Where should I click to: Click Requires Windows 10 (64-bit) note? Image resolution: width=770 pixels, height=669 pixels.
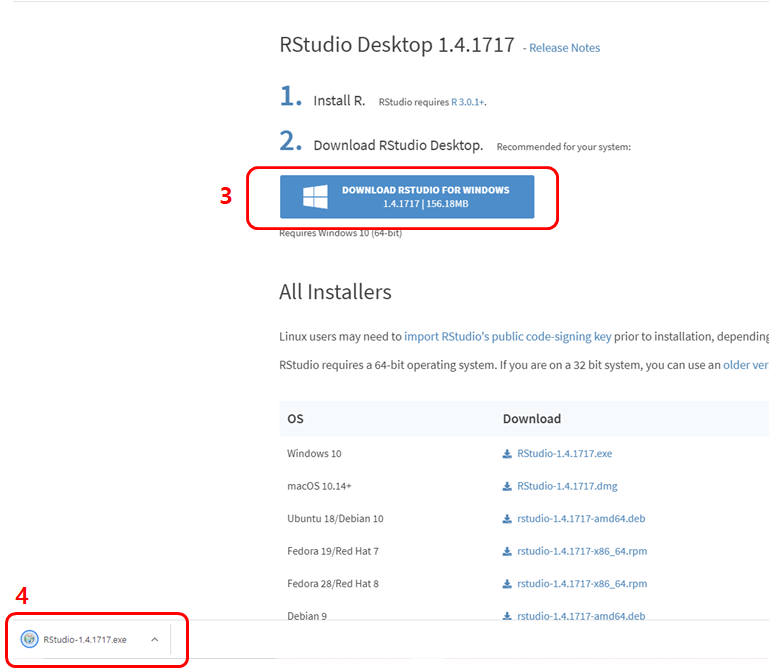(x=340, y=233)
